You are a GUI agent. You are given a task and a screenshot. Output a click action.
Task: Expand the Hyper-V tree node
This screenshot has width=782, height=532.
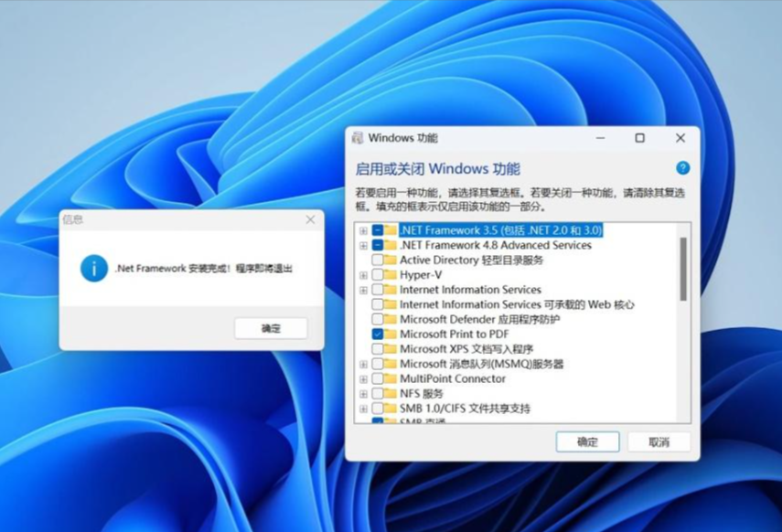point(364,275)
